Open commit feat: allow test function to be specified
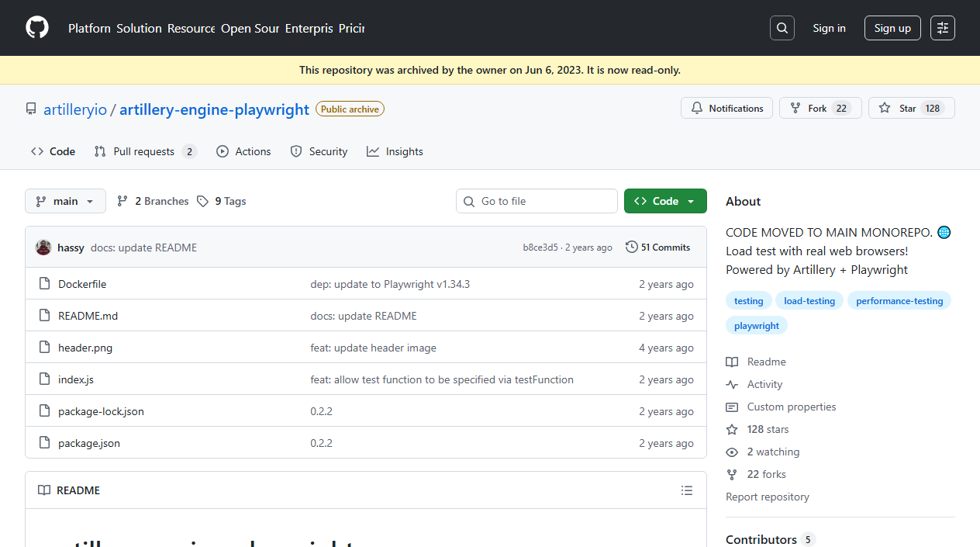 [x=442, y=379]
